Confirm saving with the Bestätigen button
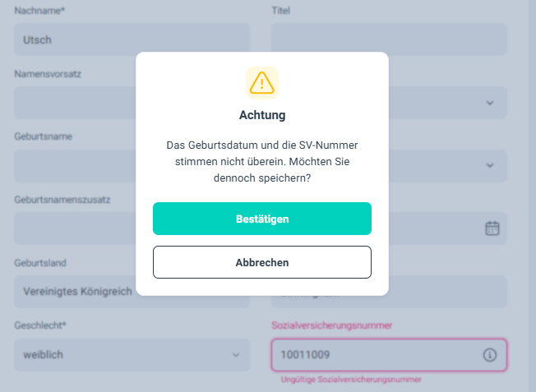This screenshot has width=536, height=392. pos(262,219)
